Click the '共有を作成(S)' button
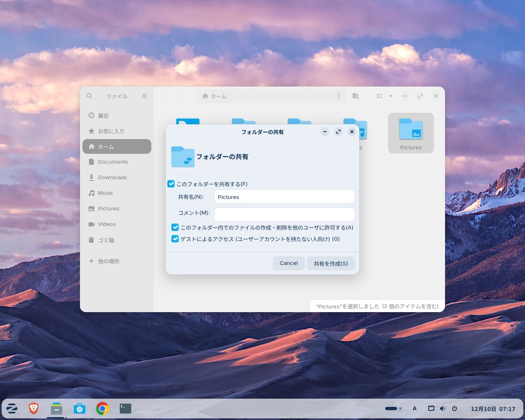 tap(331, 263)
